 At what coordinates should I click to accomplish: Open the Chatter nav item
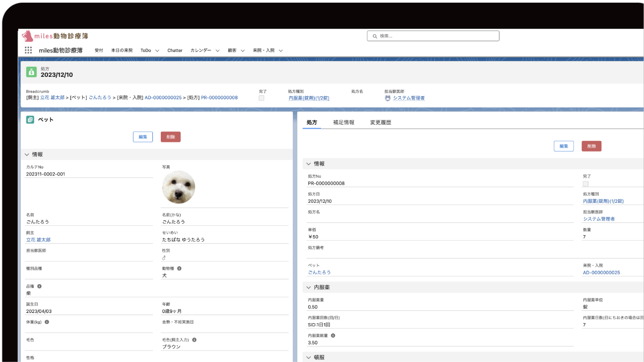click(175, 50)
